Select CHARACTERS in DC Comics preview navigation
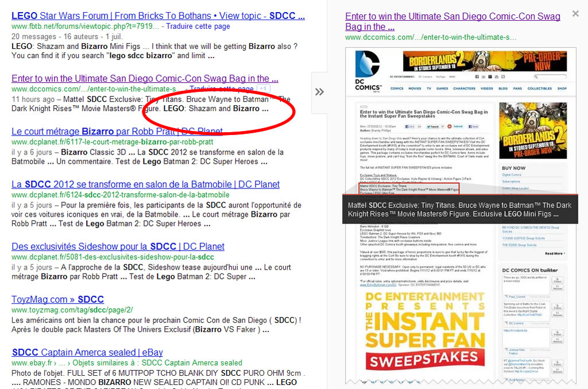Viewport: 588px width, 389px height. 463,88
